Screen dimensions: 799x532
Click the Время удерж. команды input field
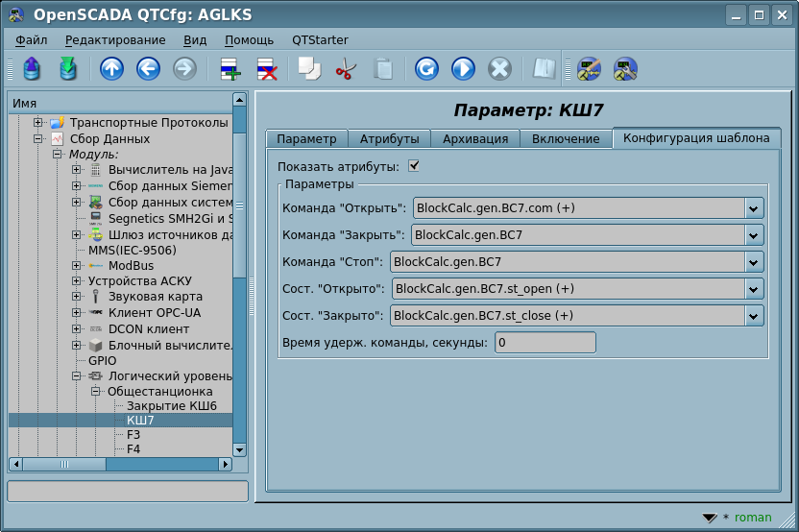(x=545, y=343)
